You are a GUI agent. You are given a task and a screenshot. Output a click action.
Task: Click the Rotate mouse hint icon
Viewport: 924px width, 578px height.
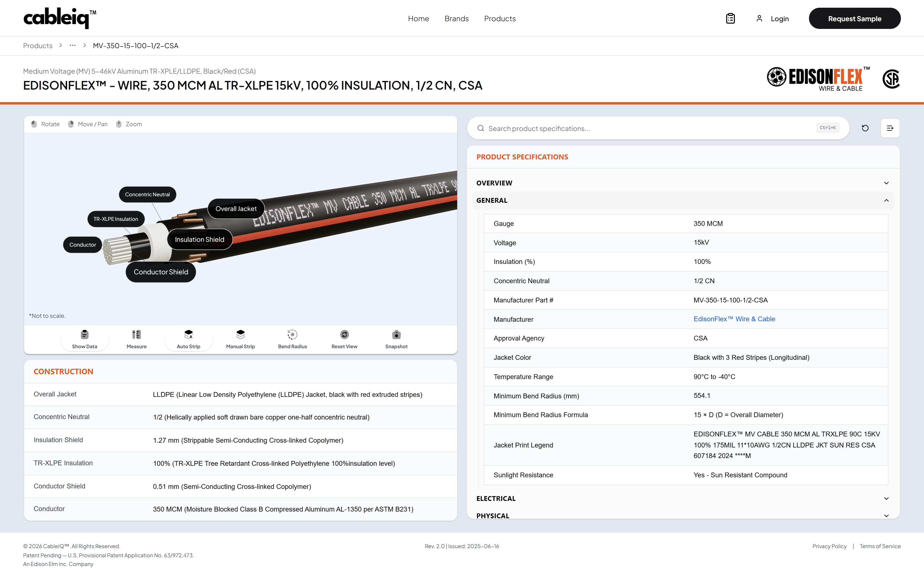34,124
